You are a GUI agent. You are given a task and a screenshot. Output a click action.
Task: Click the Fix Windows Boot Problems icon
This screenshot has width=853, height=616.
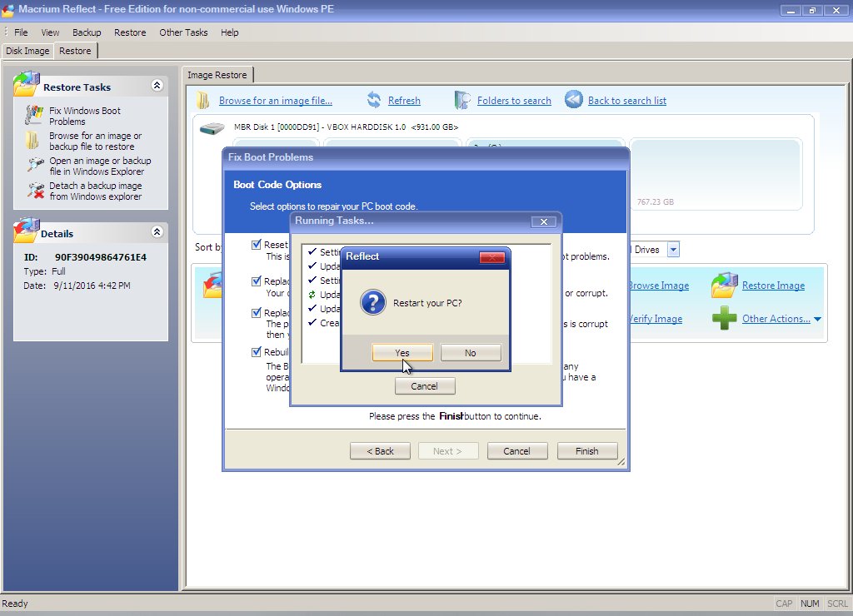pyautogui.click(x=34, y=115)
